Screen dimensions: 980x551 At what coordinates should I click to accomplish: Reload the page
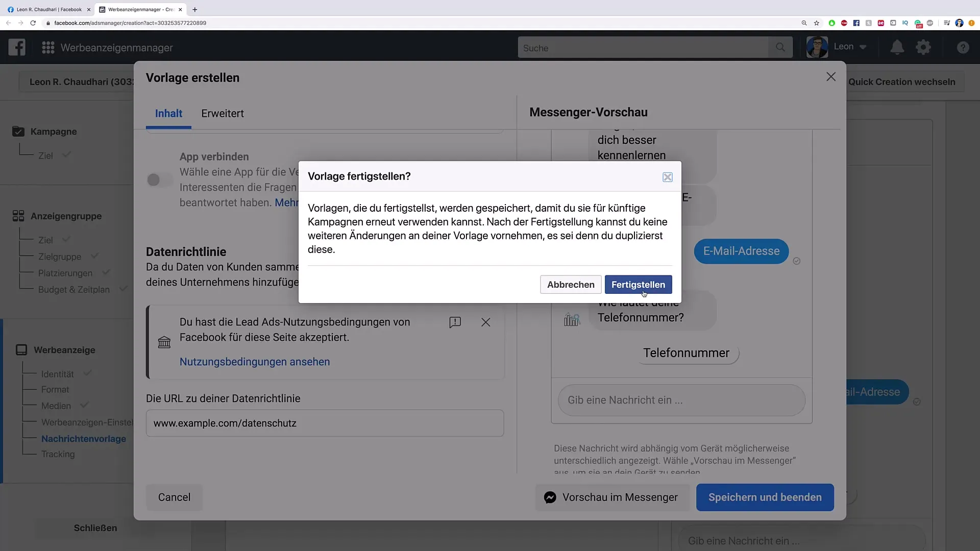coord(33,23)
